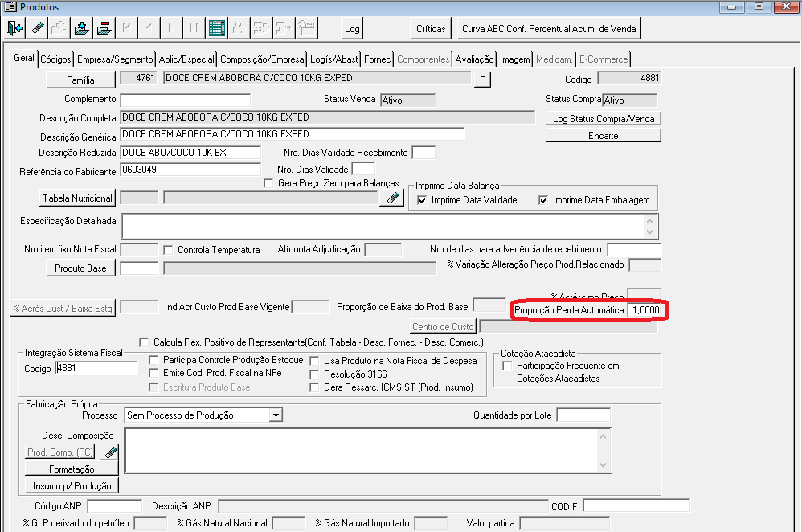Click the Referência do Fabricante field
Image resolution: width=802 pixels, height=532 pixels.
click(190, 170)
